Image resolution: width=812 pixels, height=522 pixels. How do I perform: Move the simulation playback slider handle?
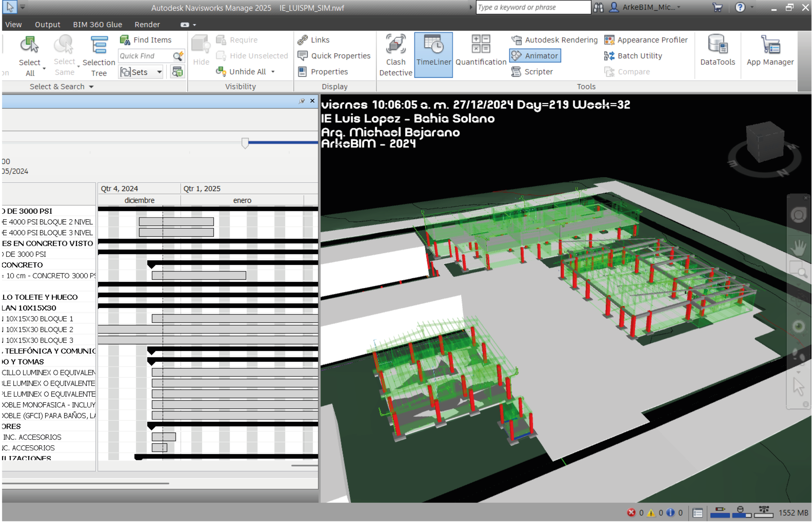click(245, 143)
